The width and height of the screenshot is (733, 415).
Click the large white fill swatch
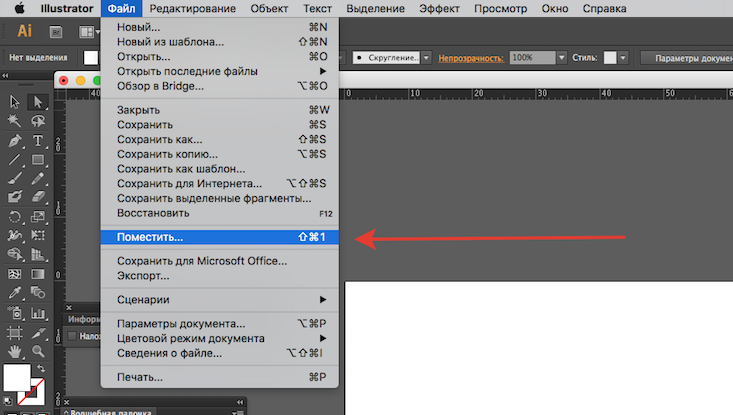coord(17,378)
